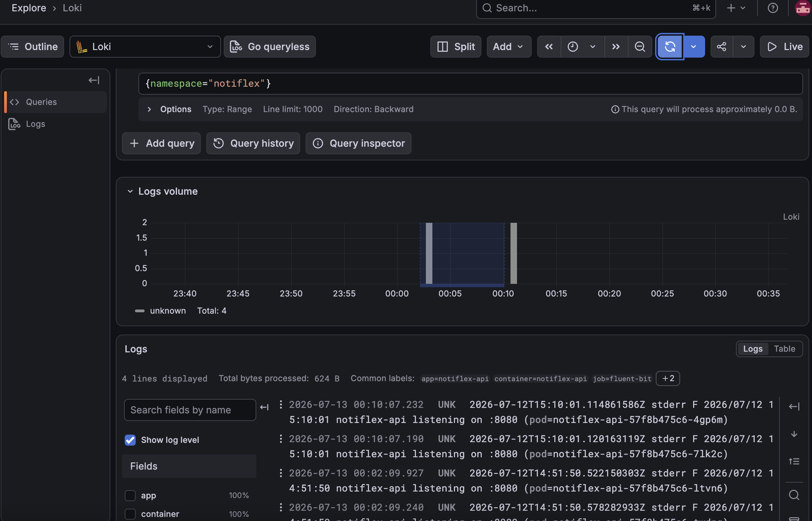
Task: Open Query history
Action: click(x=253, y=143)
